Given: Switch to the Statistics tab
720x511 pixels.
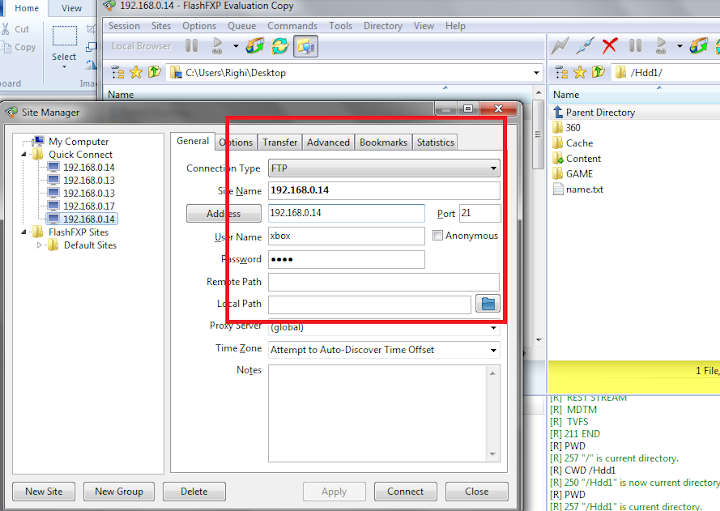Looking at the screenshot, I should point(435,142).
